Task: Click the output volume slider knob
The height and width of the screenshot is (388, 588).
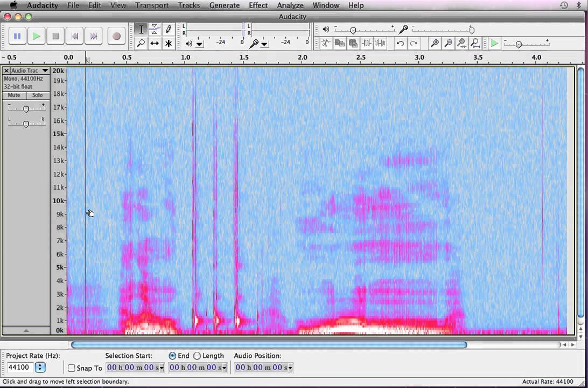Action: [353, 31]
